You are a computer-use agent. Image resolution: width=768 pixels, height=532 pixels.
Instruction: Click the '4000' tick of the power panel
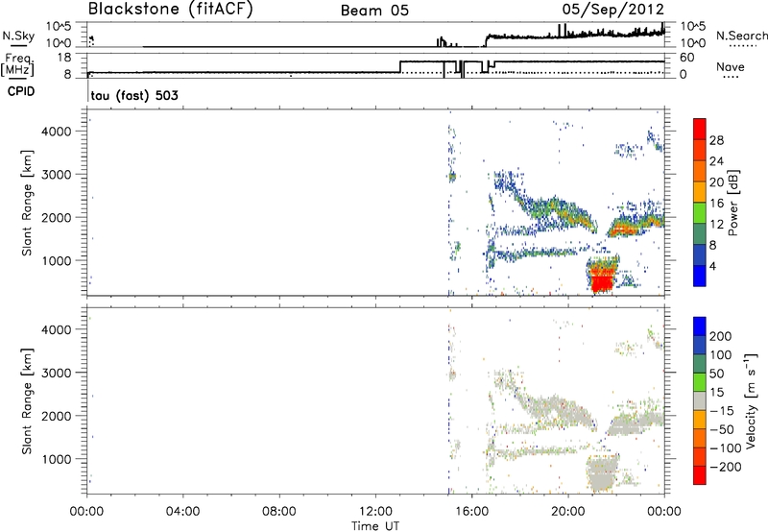pyautogui.click(x=56, y=132)
